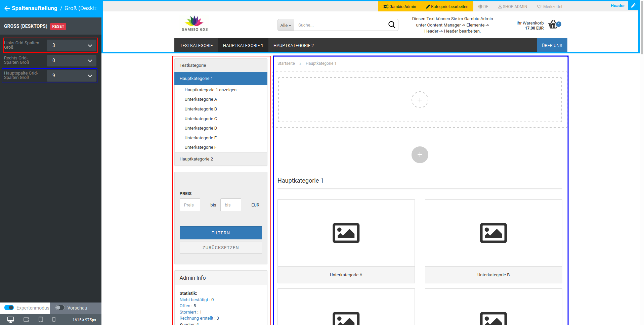Switch to smartphone viewport
This screenshot has height=325, width=644.
coord(54,320)
